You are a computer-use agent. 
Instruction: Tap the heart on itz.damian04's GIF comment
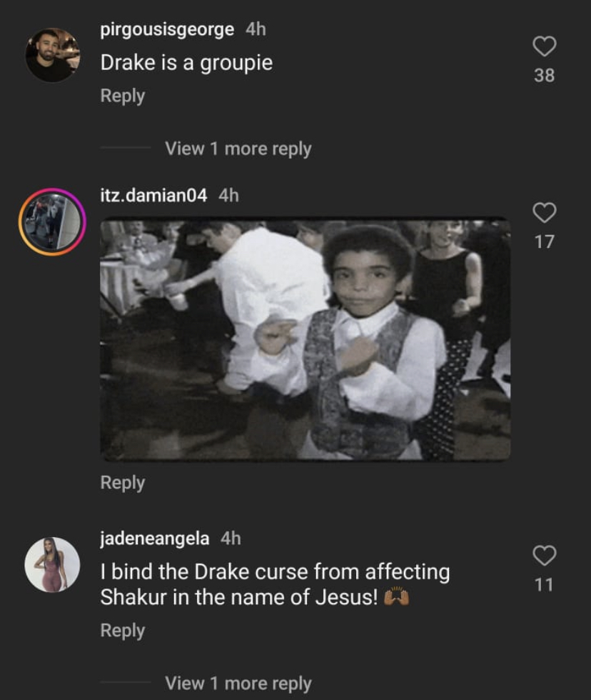[x=544, y=212]
